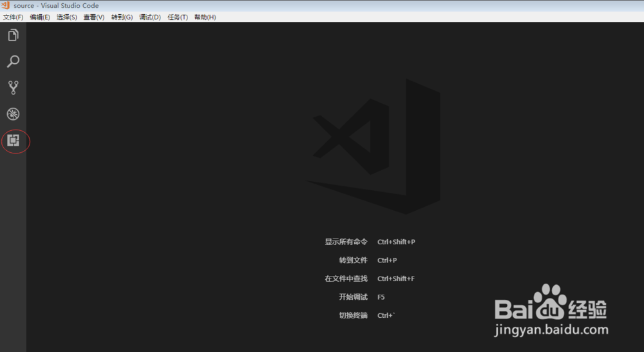Viewport: 644px width, 352px height.
Task: Click the window title 'source - Visual Studio Code'
Action: (56, 6)
